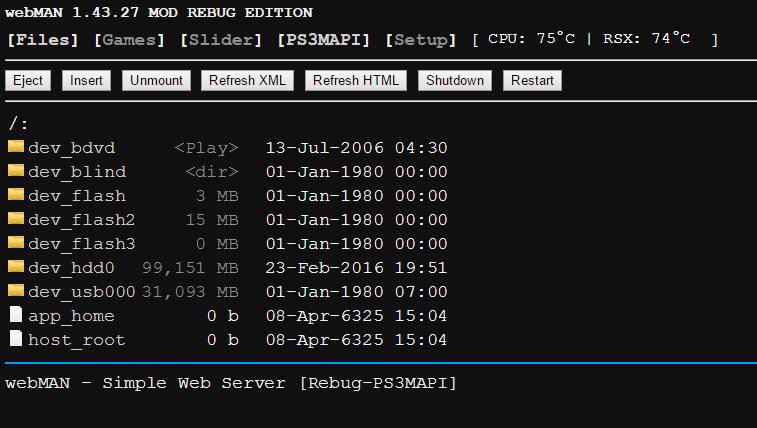Click the 0 b size of host_root

click(223, 340)
